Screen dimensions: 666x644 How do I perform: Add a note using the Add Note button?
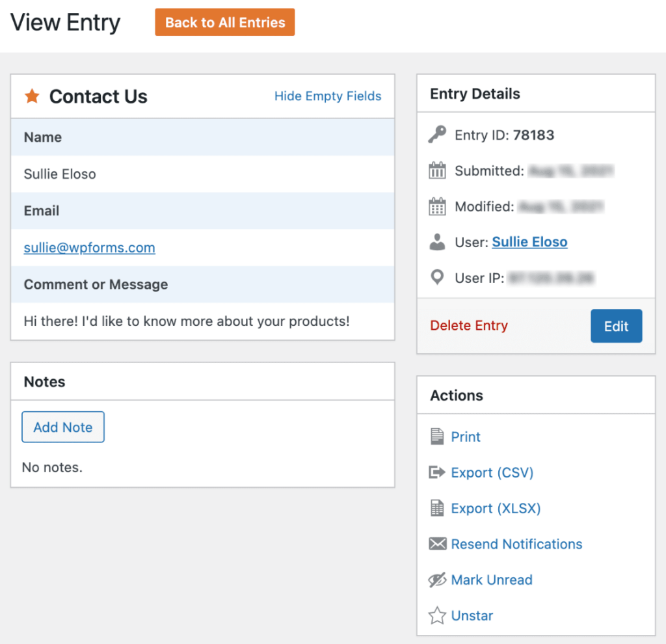click(x=63, y=427)
